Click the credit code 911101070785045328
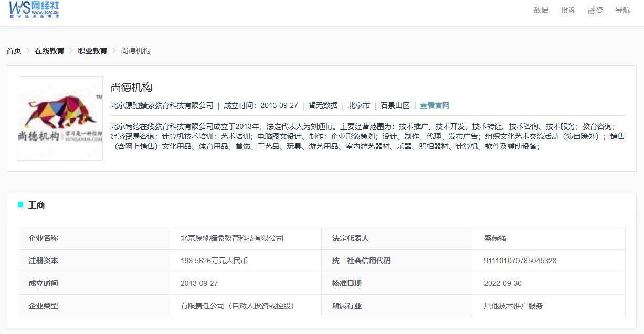The image size is (644, 334). pyautogui.click(x=520, y=261)
